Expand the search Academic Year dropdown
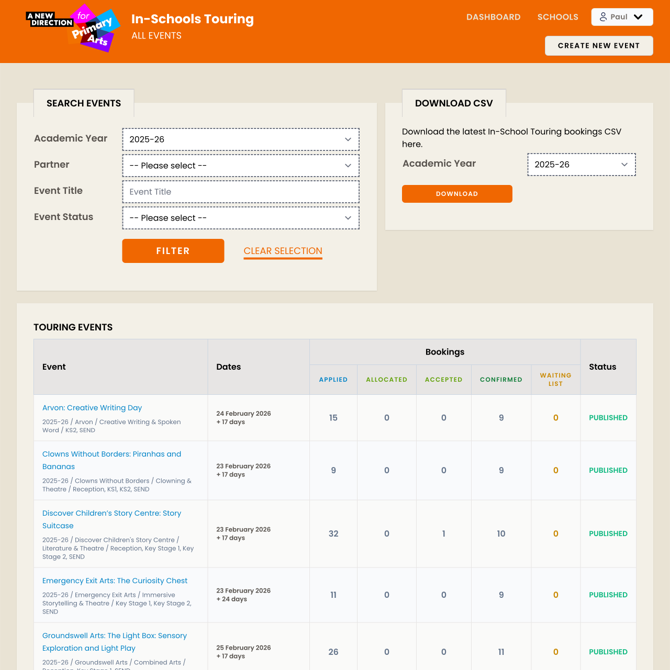670x670 pixels. point(240,140)
